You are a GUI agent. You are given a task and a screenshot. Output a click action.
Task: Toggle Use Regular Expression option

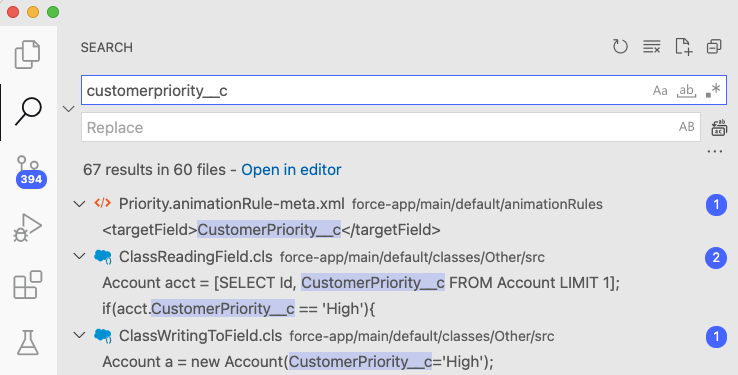pos(713,90)
